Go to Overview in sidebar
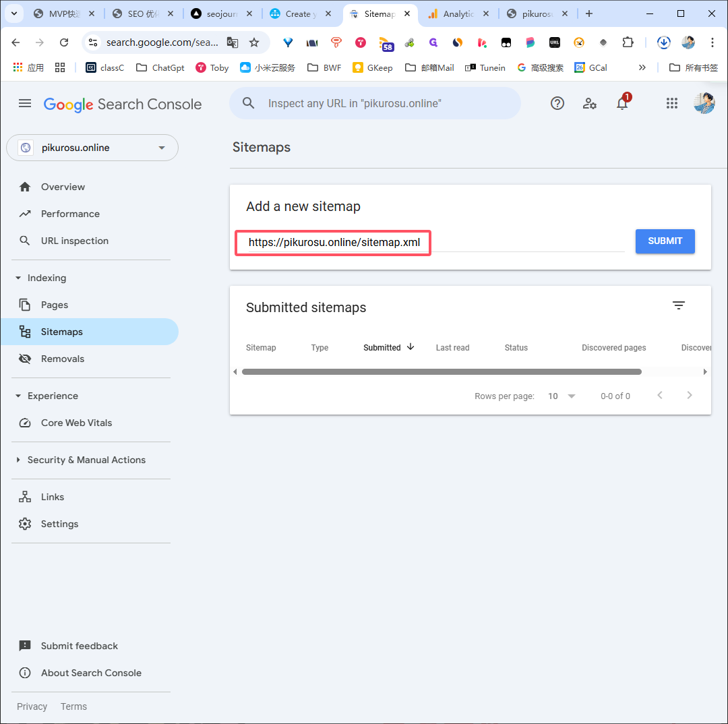This screenshot has height=724, width=728. (63, 187)
